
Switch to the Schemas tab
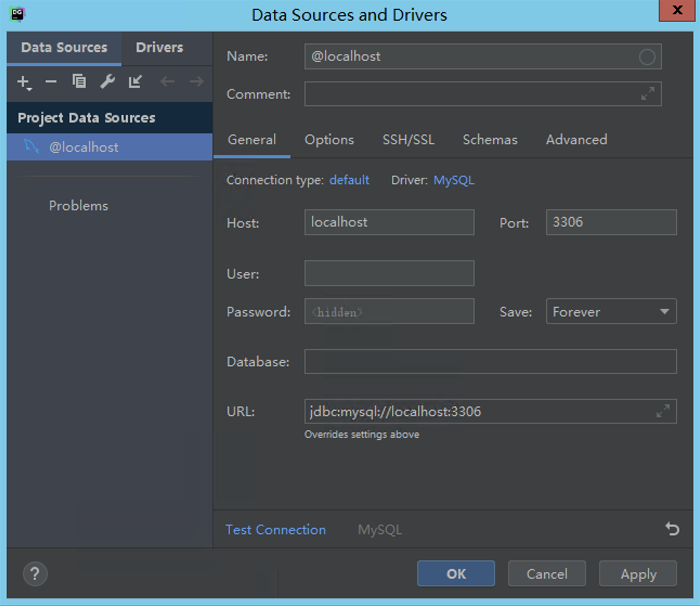tap(489, 140)
